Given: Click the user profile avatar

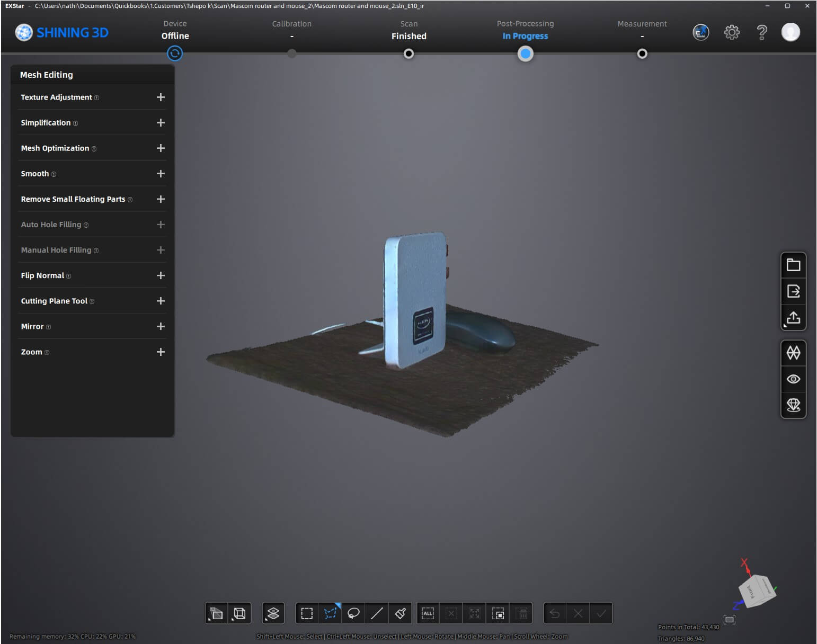Looking at the screenshot, I should click(791, 32).
